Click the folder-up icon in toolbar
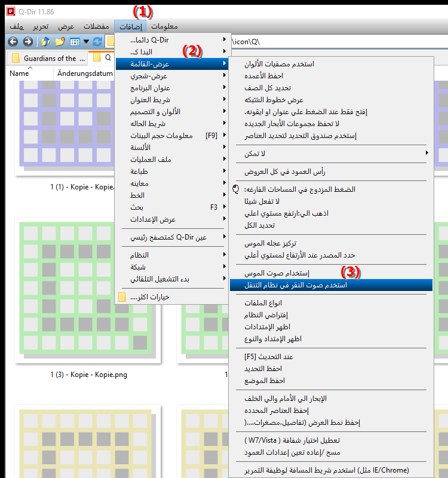Screen dimensions: 448x478 [x=45, y=41]
